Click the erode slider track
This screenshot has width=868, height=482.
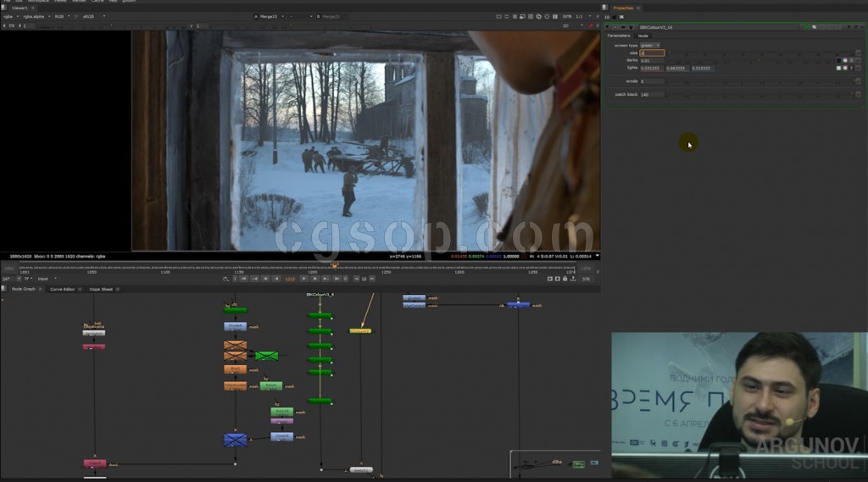coord(759,81)
